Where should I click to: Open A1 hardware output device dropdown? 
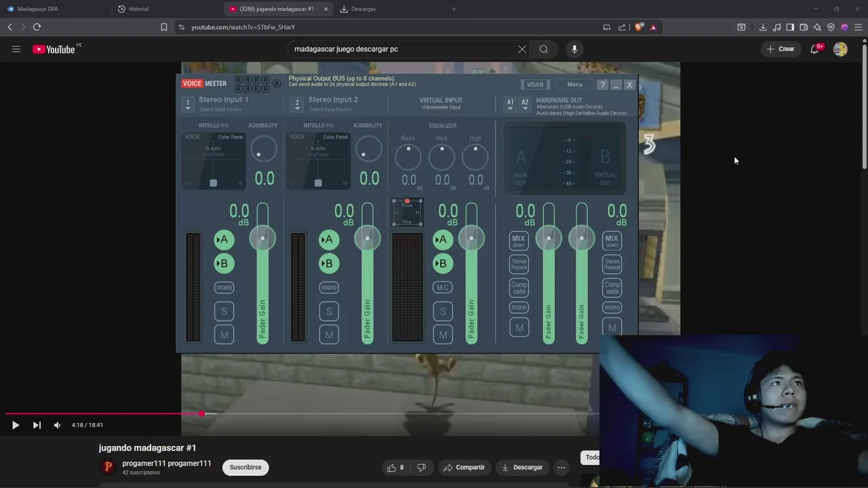pyautogui.click(x=511, y=104)
